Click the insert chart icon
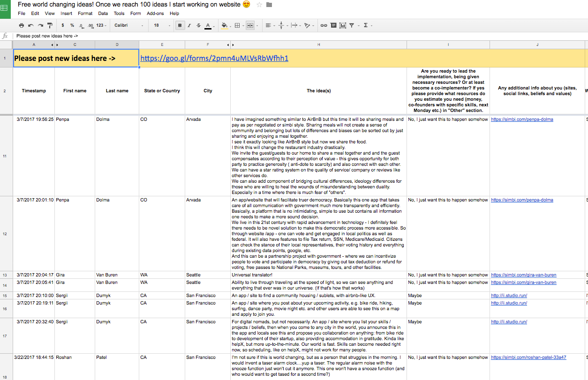This screenshot has height=380, width=588. [x=342, y=25]
